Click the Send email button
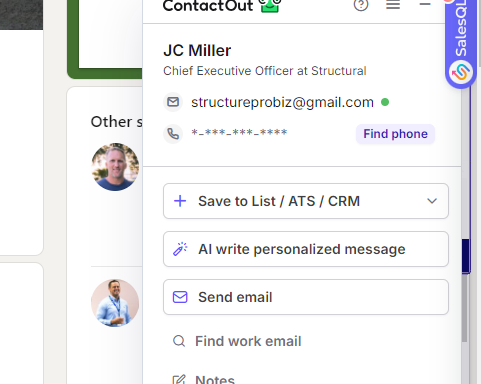 306,297
